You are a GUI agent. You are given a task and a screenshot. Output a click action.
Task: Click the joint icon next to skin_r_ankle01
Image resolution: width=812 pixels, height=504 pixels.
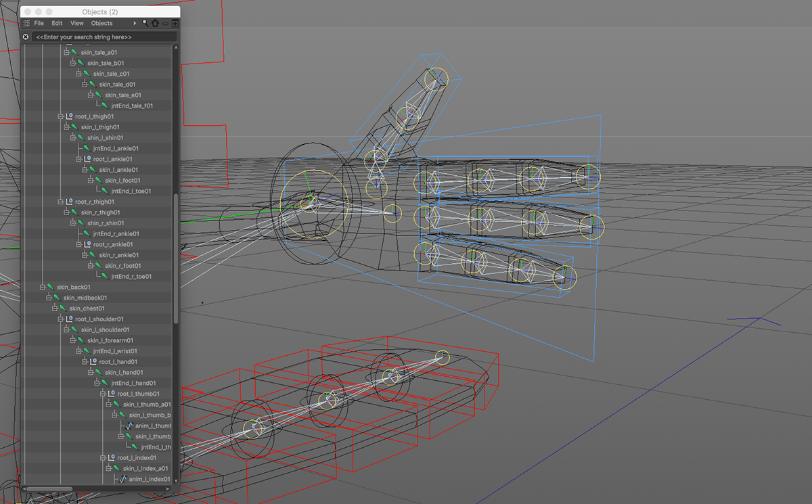tap(93, 255)
